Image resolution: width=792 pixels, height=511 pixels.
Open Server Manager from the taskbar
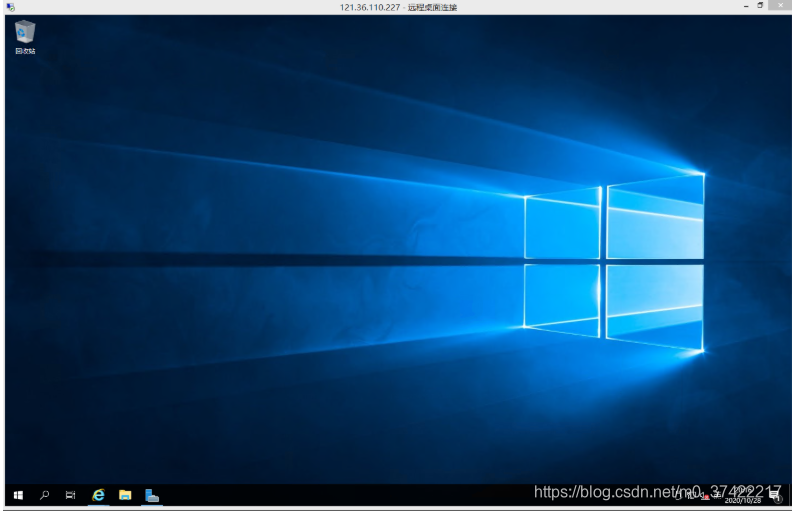tap(152, 495)
